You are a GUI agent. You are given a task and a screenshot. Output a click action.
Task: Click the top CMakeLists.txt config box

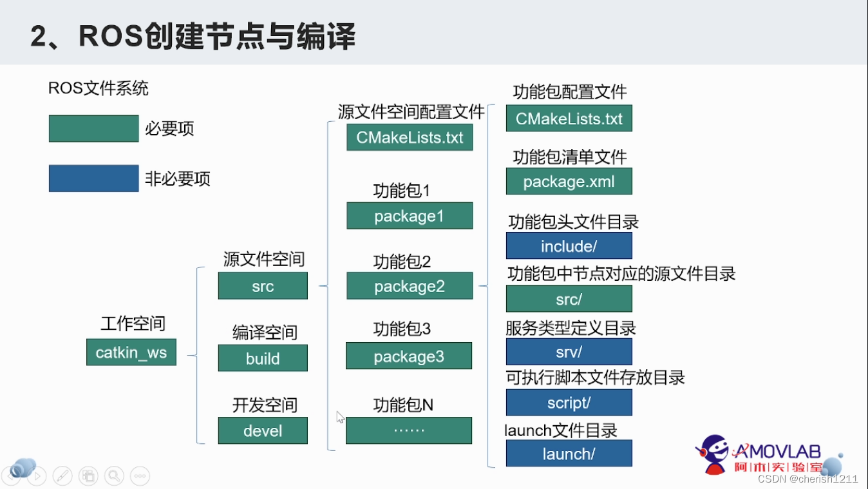pos(569,119)
